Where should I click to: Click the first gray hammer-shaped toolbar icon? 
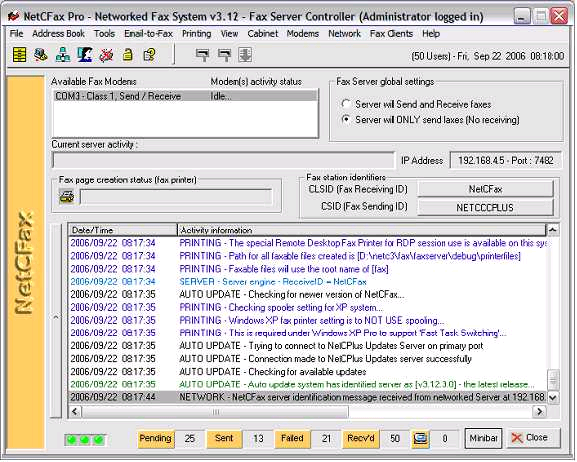pos(202,55)
